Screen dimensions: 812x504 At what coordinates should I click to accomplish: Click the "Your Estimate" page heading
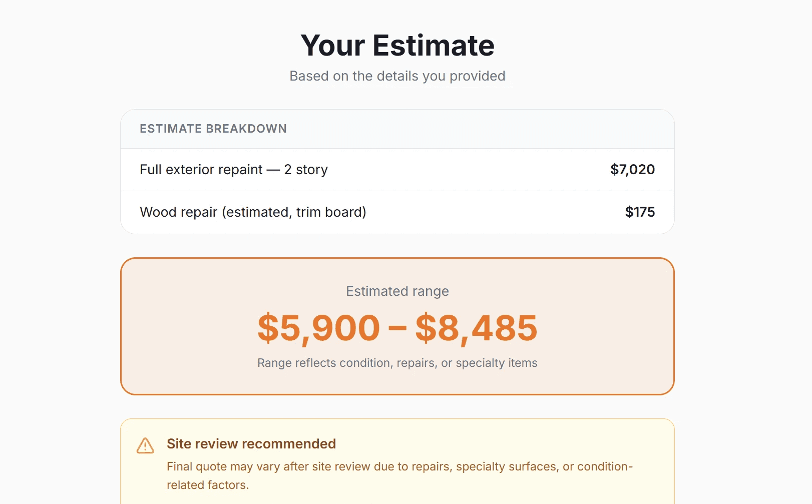click(397, 46)
